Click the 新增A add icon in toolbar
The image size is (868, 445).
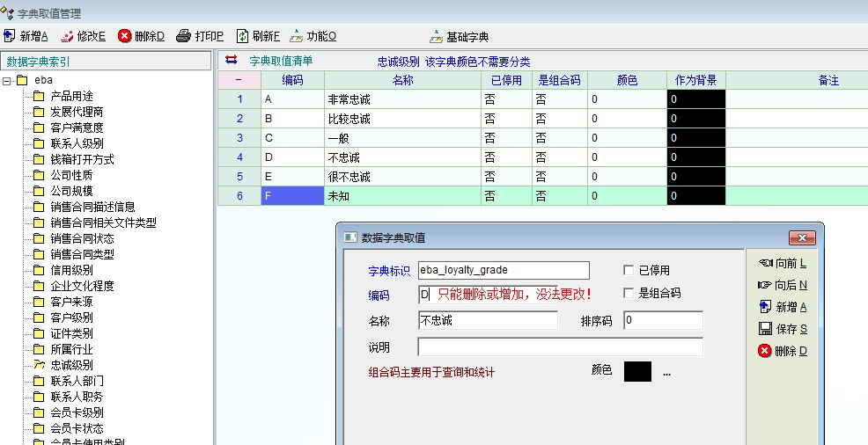[10, 36]
